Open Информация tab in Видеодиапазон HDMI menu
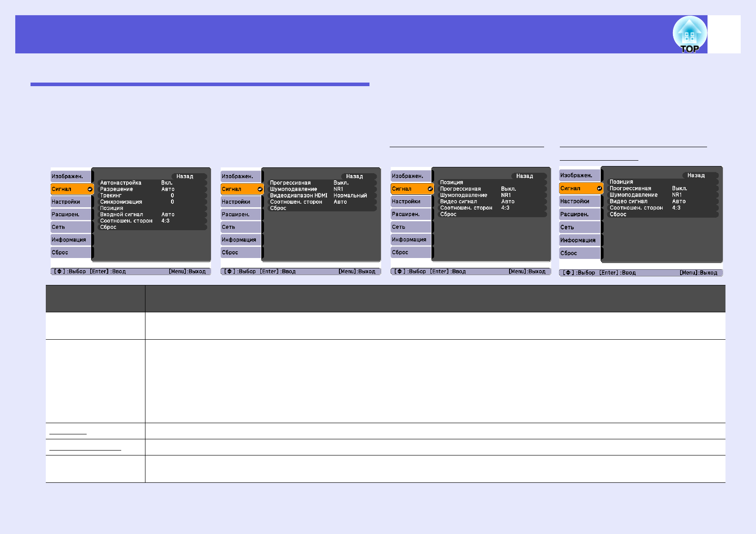 (240, 240)
